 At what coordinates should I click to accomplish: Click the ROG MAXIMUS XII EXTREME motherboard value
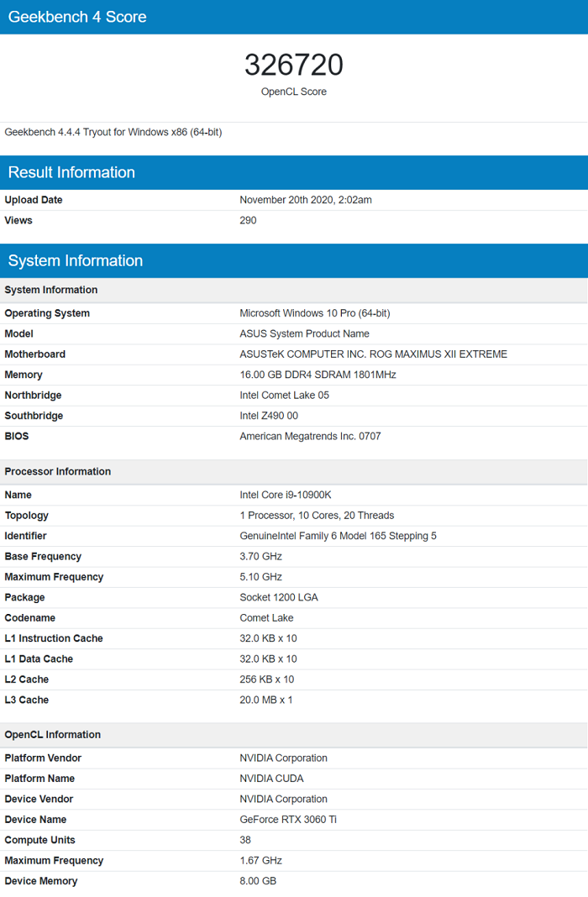coord(373,354)
